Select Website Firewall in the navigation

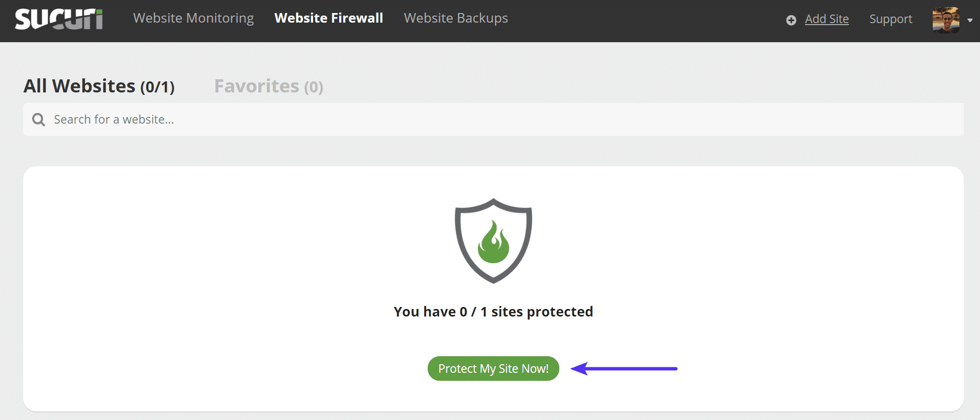[328, 18]
